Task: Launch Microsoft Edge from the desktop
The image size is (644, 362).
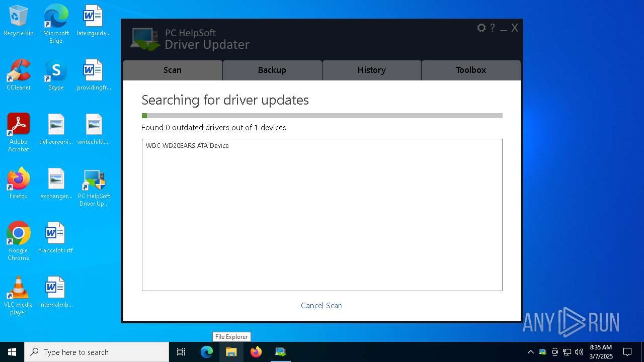Action: (56, 24)
